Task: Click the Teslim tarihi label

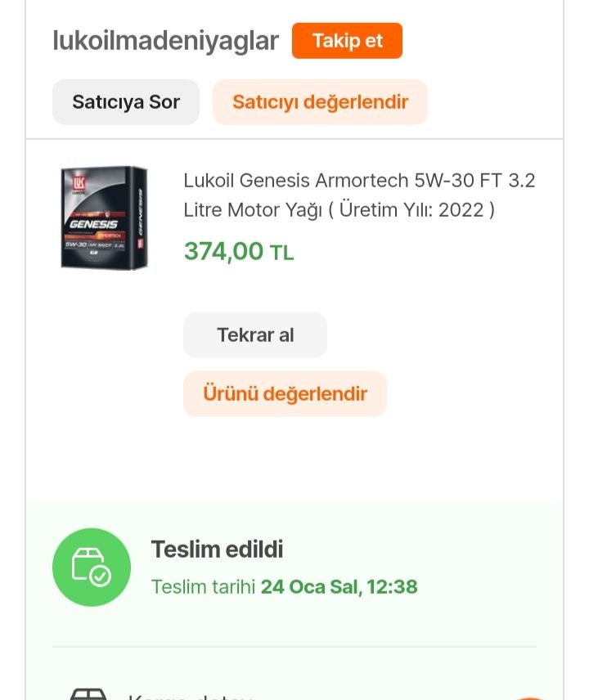Action: (203, 586)
